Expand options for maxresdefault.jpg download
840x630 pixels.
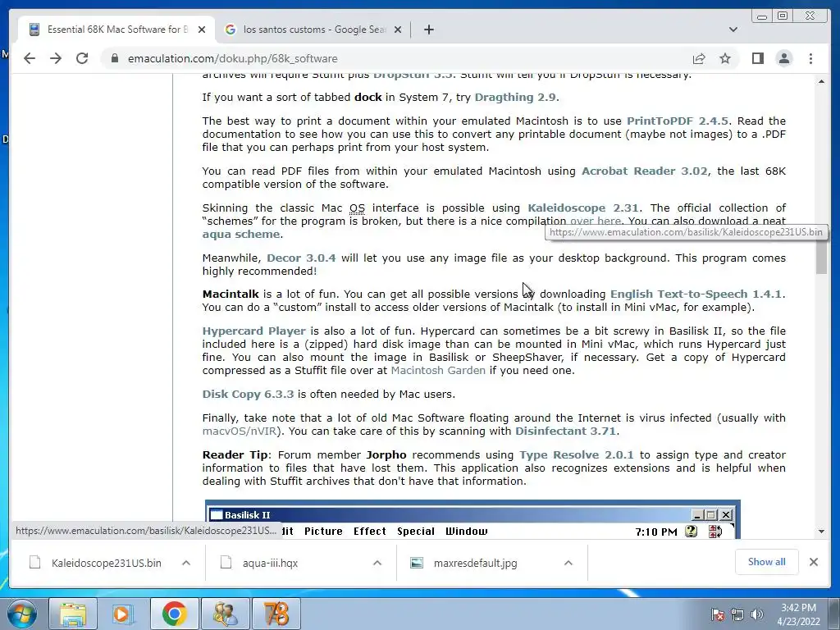tap(568, 563)
